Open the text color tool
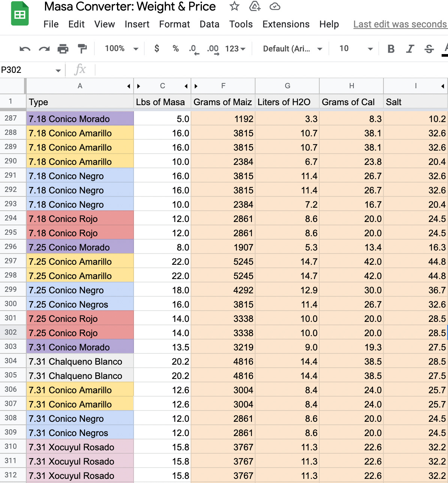 click(x=445, y=49)
